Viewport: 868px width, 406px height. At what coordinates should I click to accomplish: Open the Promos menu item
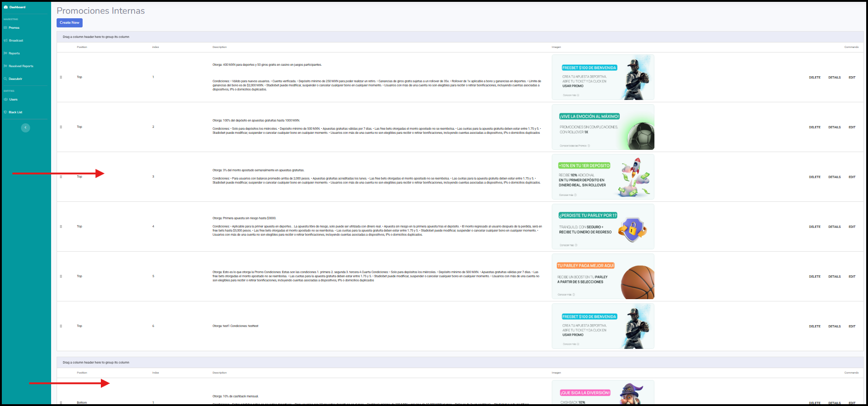click(14, 28)
